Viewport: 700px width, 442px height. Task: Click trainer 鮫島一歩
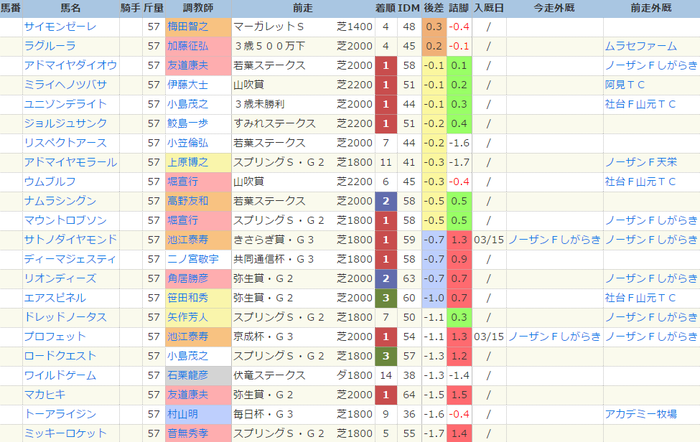[x=188, y=124]
